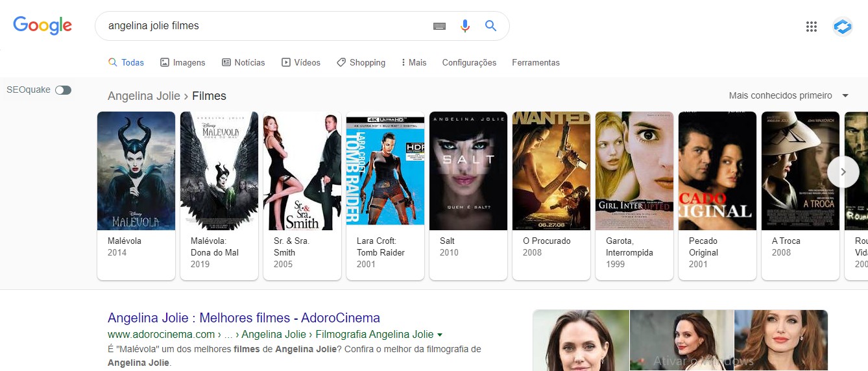Screen dimensions: 868x371
Task: Open 'Angelina Jolie : Melhores filmes - AdoroCinema' result
Action: pos(244,318)
